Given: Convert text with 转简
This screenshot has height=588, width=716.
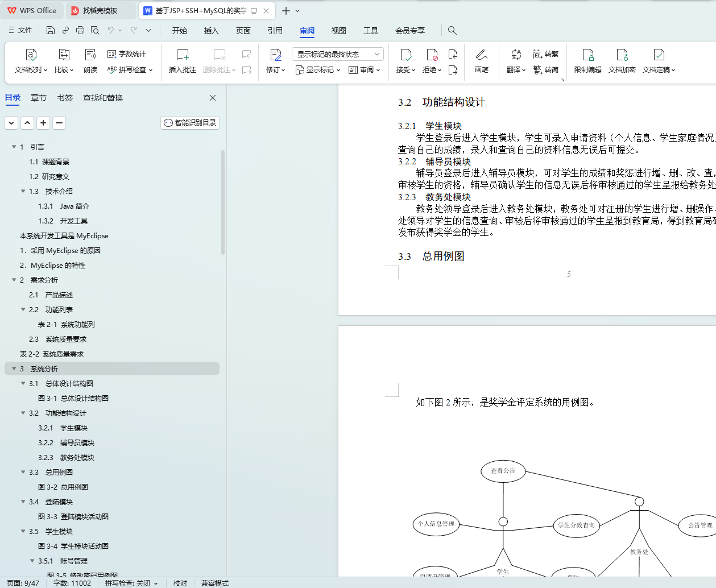Looking at the screenshot, I should pos(546,70).
